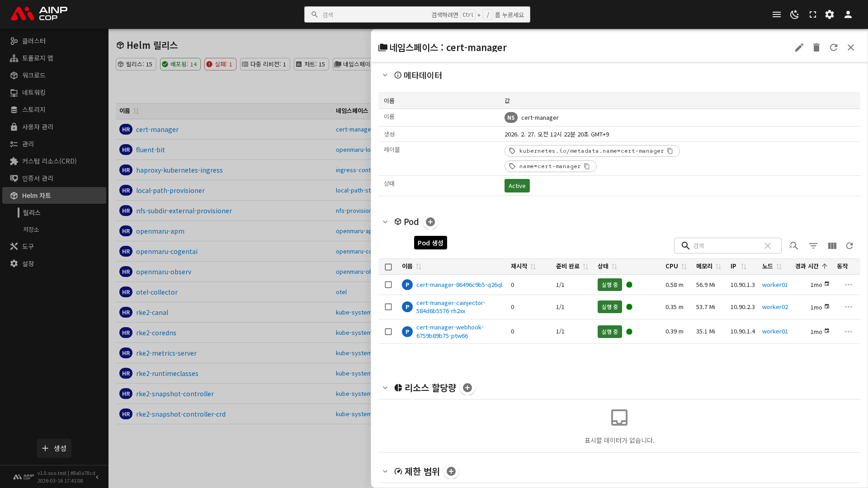Click the edit pencil icon for namespace
868x488 pixels.
tap(799, 47)
